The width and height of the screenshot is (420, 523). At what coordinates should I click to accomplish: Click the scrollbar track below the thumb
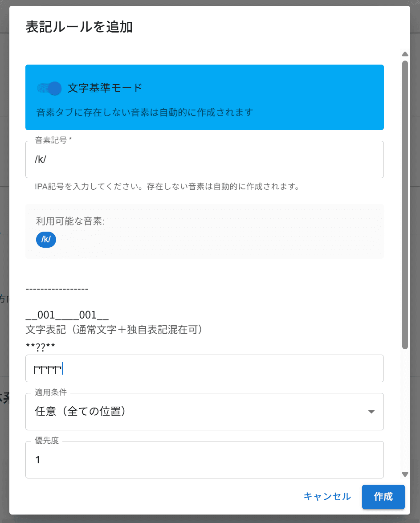[405, 410]
